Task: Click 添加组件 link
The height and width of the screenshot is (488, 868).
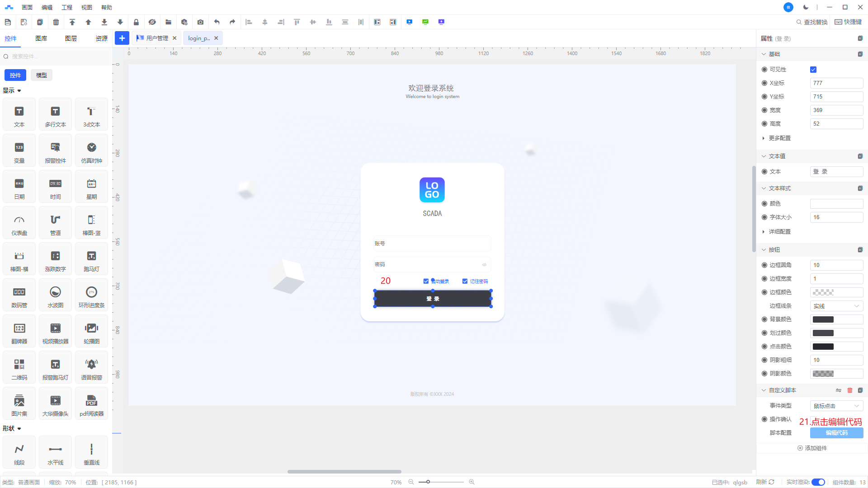Action: tap(812, 448)
